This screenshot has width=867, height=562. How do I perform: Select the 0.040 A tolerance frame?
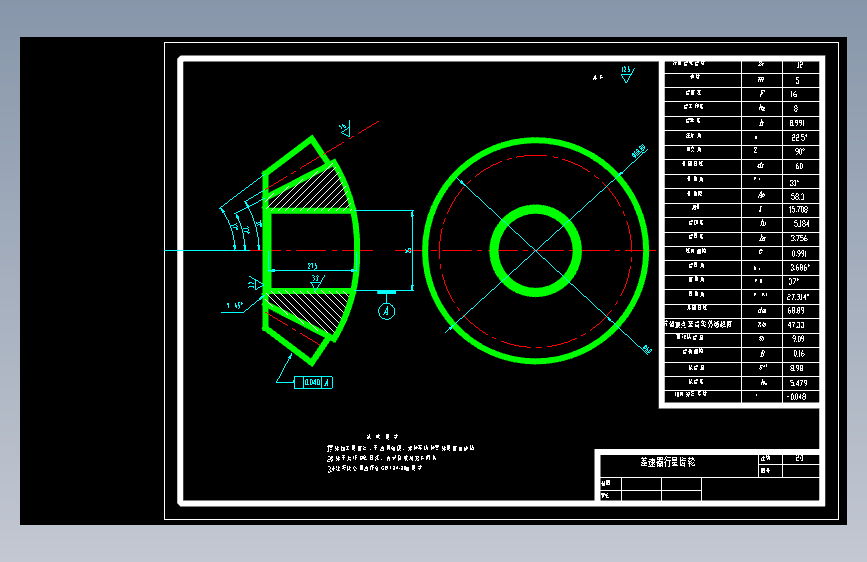tap(314, 382)
